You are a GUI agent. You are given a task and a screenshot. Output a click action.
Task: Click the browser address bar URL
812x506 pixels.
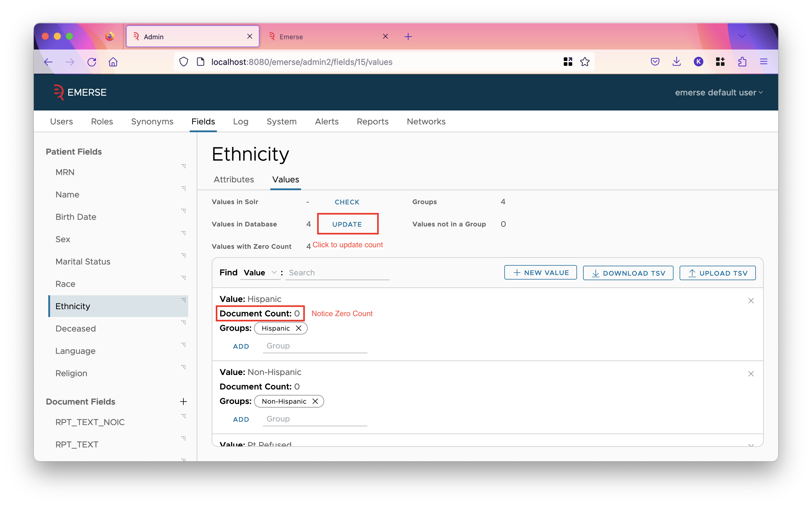coord(302,62)
